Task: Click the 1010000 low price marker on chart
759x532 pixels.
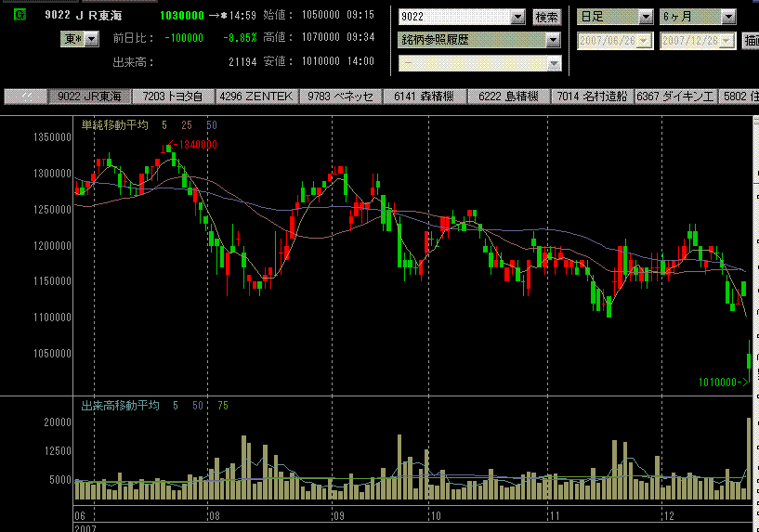Action: 722,382
